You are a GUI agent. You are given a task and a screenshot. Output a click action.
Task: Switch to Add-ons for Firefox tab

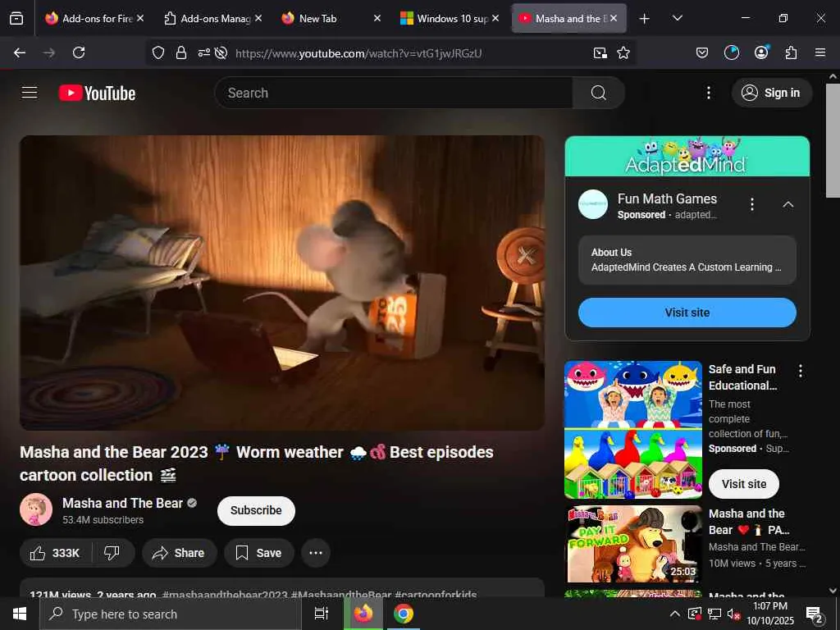tap(95, 19)
